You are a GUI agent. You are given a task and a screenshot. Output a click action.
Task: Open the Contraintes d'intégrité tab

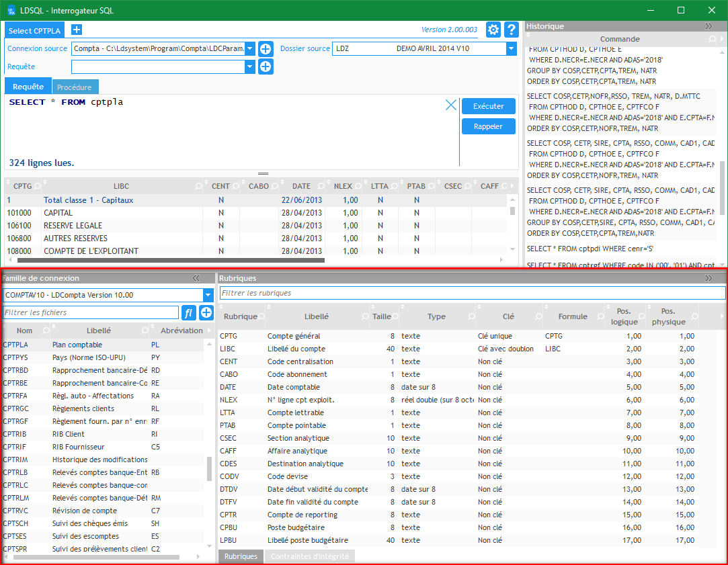point(309,556)
